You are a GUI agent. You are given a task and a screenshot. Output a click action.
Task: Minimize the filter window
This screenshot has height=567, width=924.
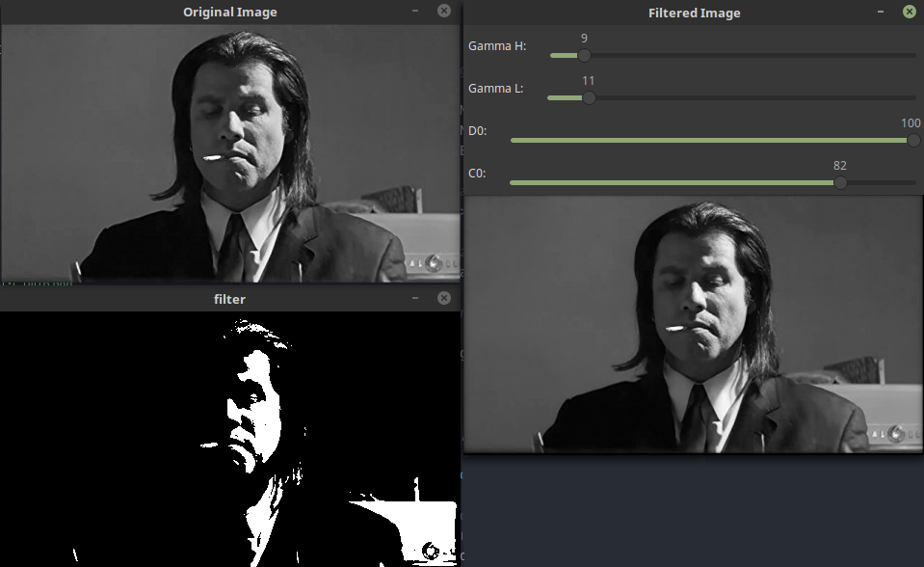coord(415,298)
